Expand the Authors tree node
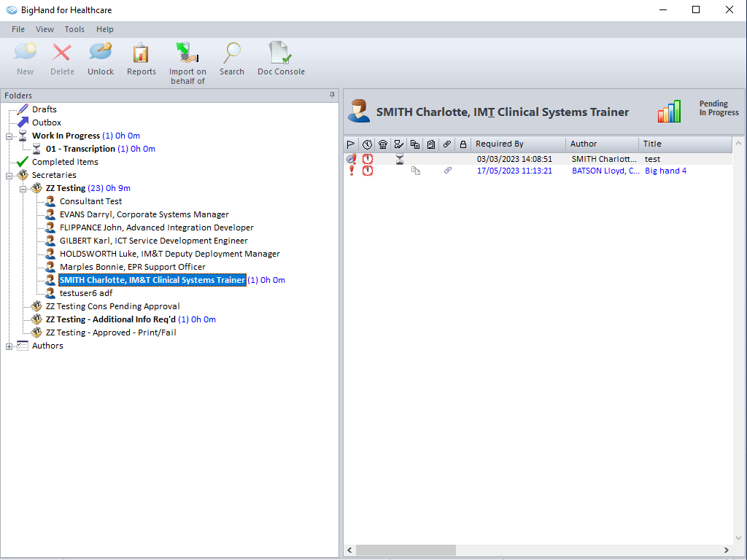Image resolution: width=747 pixels, height=560 pixels. [x=9, y=346]
